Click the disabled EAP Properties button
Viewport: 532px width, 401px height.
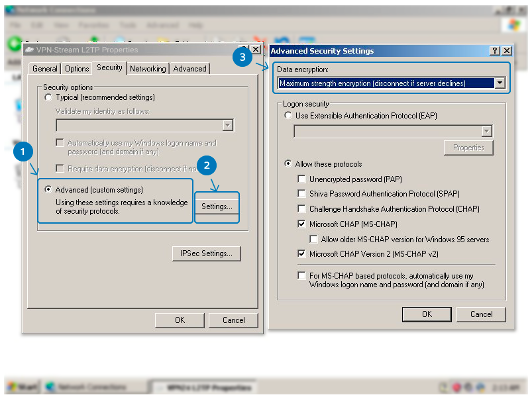pyautogui.click(x=468, y=148)
